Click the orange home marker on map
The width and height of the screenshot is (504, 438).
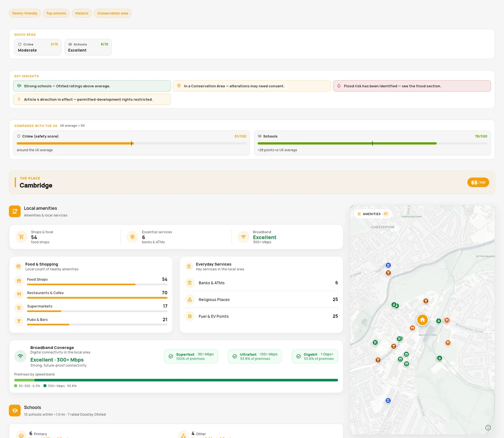[x=423, y=320]
